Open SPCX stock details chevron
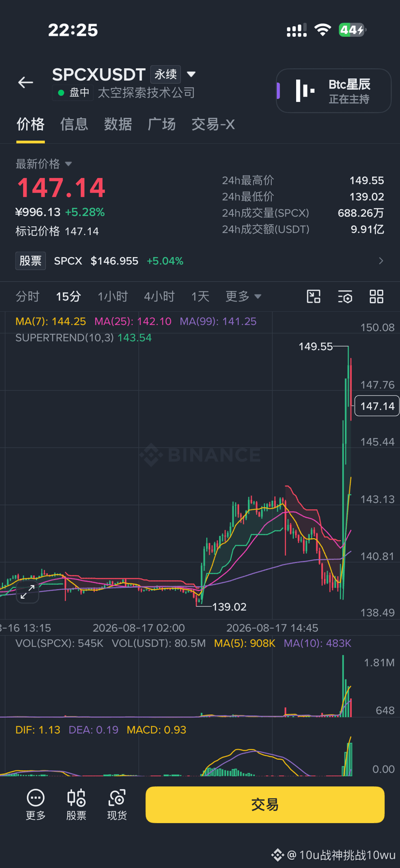 click(381, 261)
